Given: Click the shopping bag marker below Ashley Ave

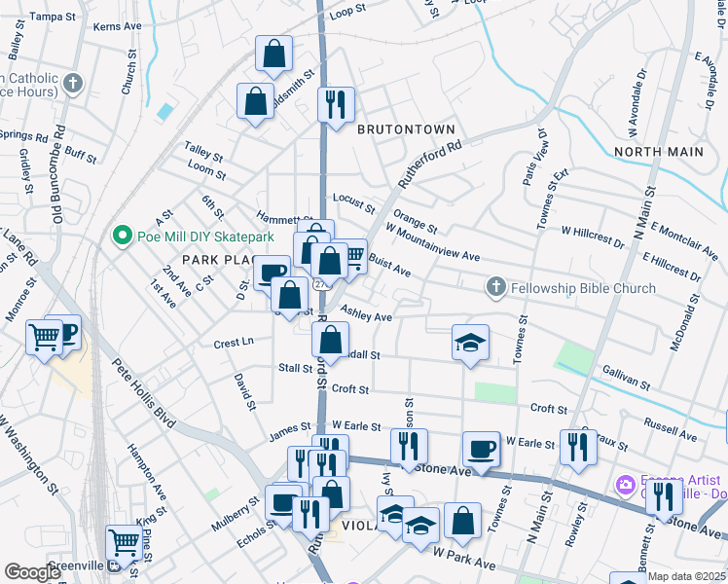Looking at the screenshot, I should click(331, 341).
